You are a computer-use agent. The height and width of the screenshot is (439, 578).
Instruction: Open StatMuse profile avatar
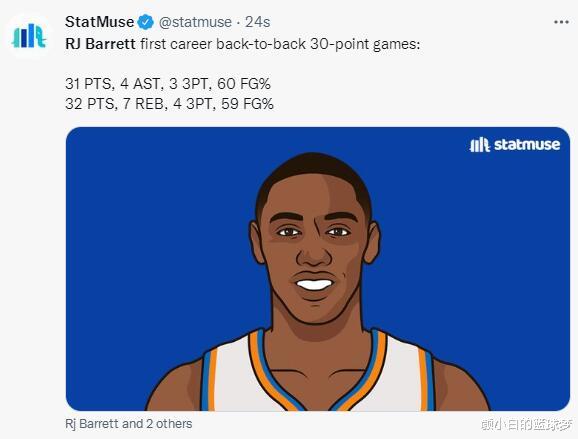tap(29, 36)
